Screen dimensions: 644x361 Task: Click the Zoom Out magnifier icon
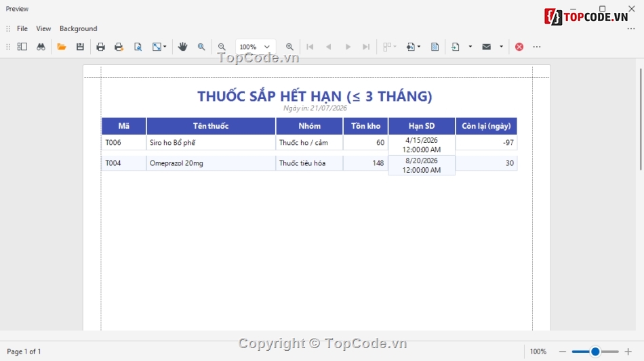222,47
